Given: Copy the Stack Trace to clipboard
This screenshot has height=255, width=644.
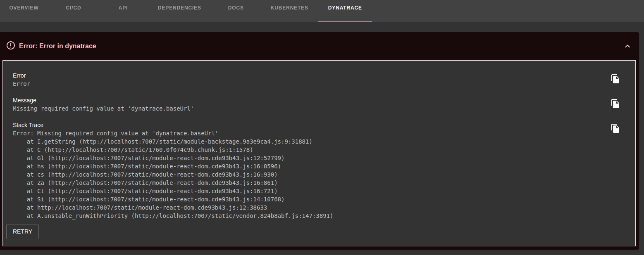Looking at the screenshot, I should click(615, 128).
